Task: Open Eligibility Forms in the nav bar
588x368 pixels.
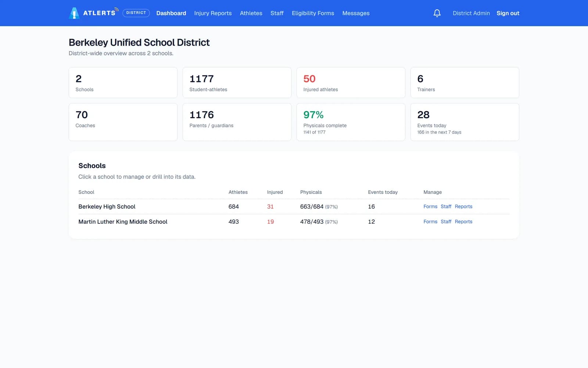Action: coord(313,13)
